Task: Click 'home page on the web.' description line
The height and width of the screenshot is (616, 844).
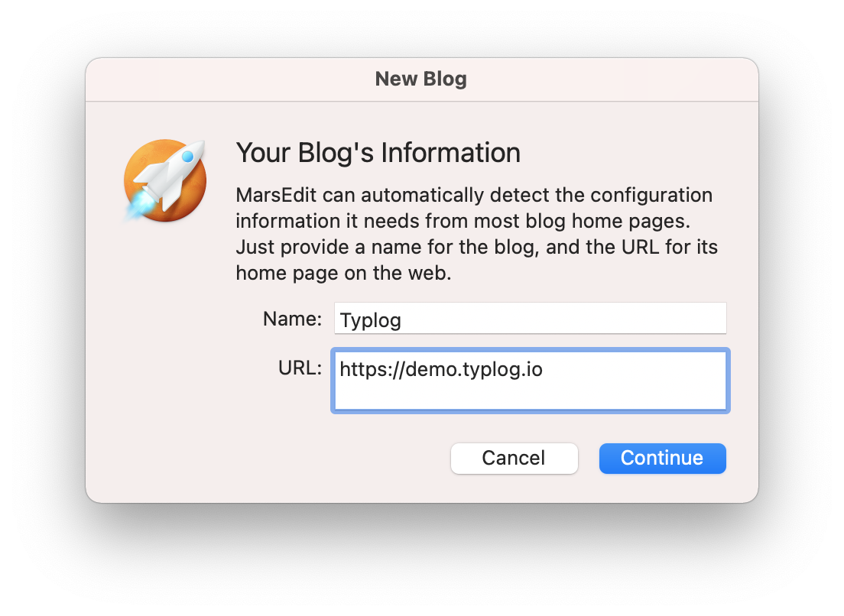Action: (343, 274)
